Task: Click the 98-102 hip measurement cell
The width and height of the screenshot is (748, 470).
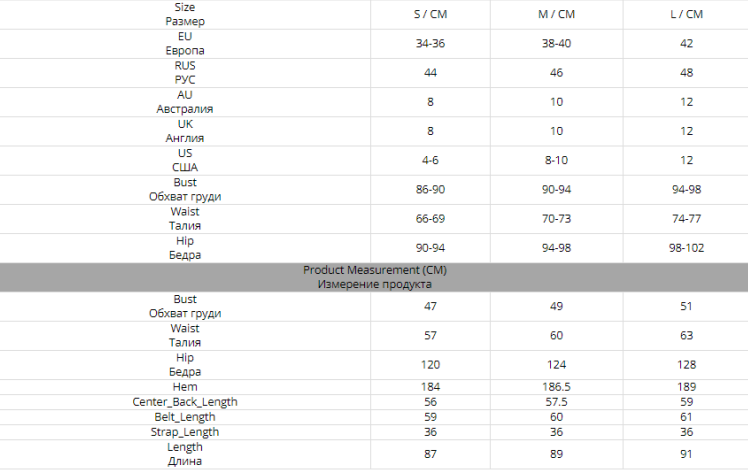Action: (x=685, y=247)
